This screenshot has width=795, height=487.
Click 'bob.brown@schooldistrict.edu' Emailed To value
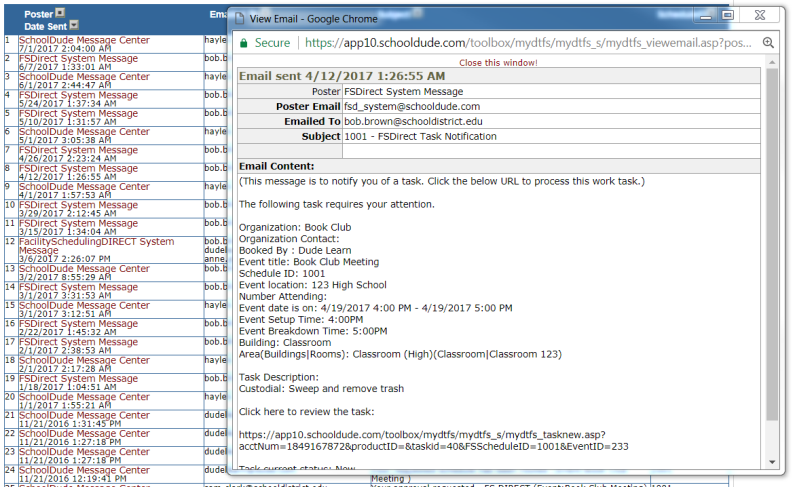pyautogui.click(x=413, y=122)
